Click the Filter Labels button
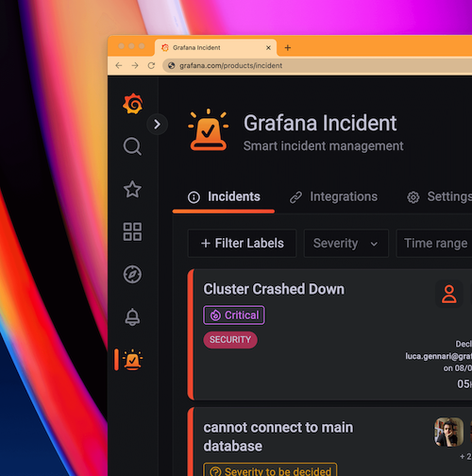 pyautogui.click(x=242, y=244)
